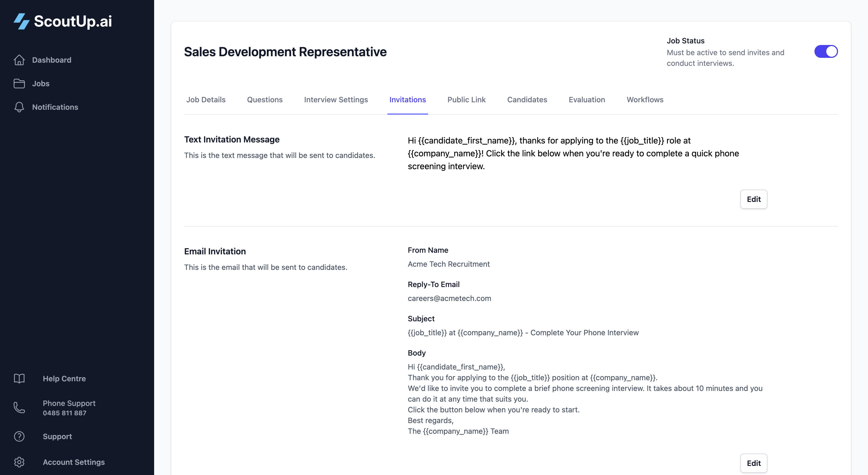868x475 pixels.
Task: Switch to the Job Details tab
Action: pos(205,99)
